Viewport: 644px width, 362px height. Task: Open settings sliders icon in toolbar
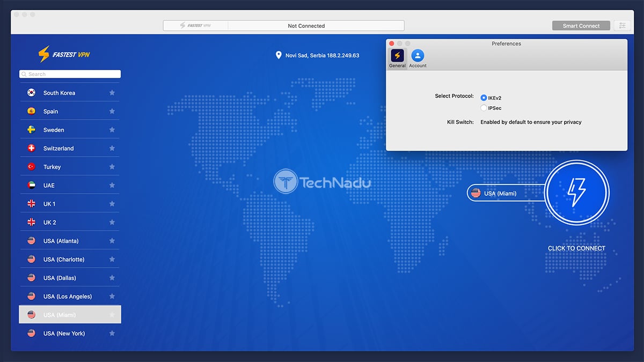pyautogui.click(x=623, y=26)
